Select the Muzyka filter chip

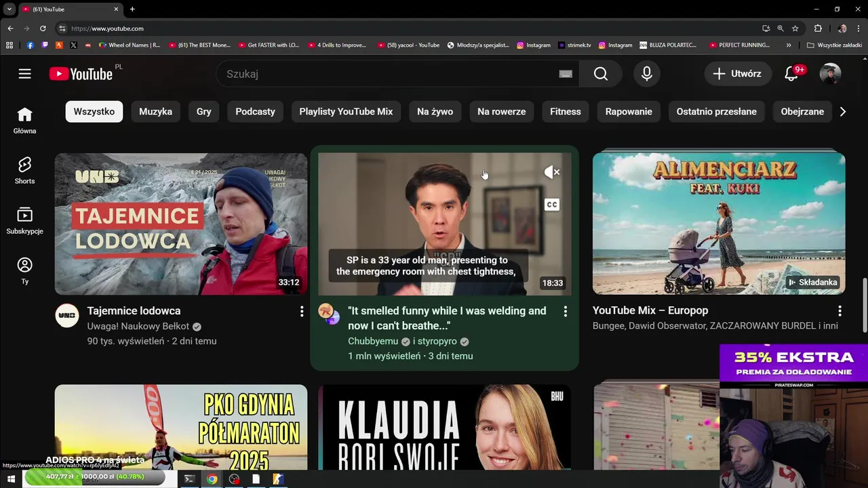155,112
